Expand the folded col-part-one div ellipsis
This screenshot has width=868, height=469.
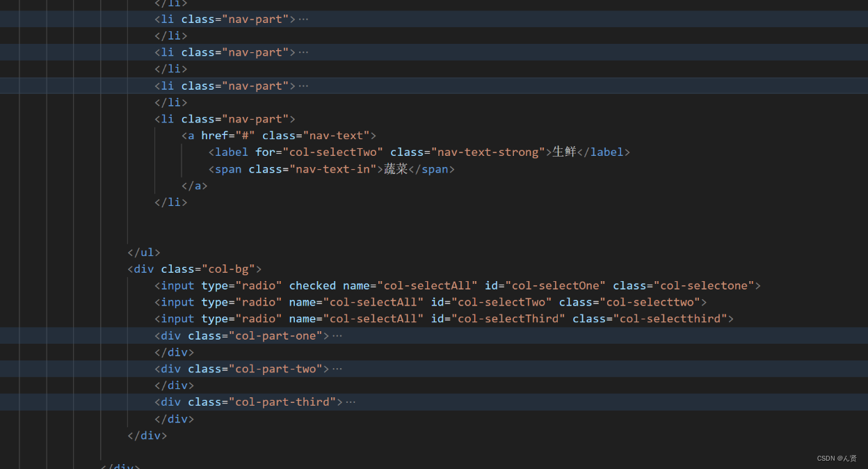pos(337,335)
